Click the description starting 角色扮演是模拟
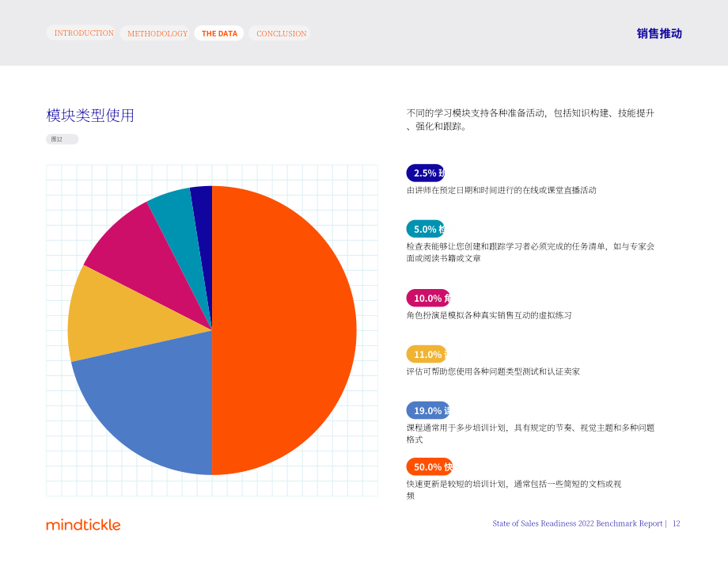This screenshot has height=563, width=728. pos(489,315)
